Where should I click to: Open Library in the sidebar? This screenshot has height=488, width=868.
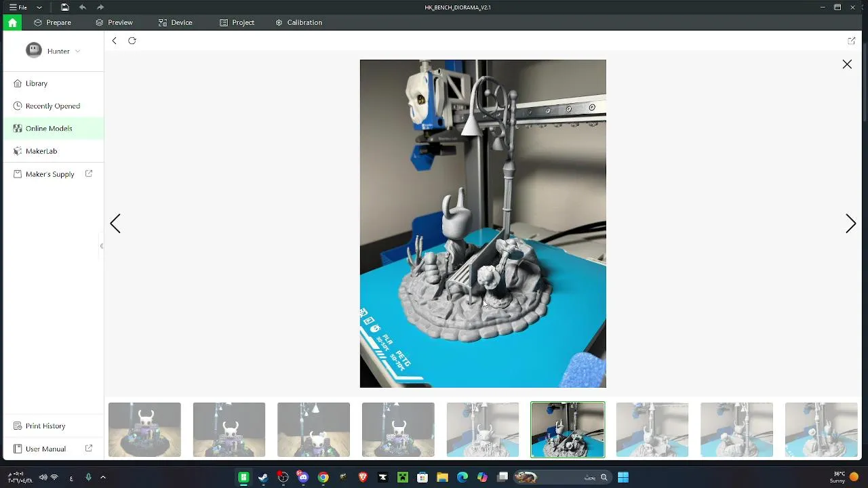tap(54, 83)
